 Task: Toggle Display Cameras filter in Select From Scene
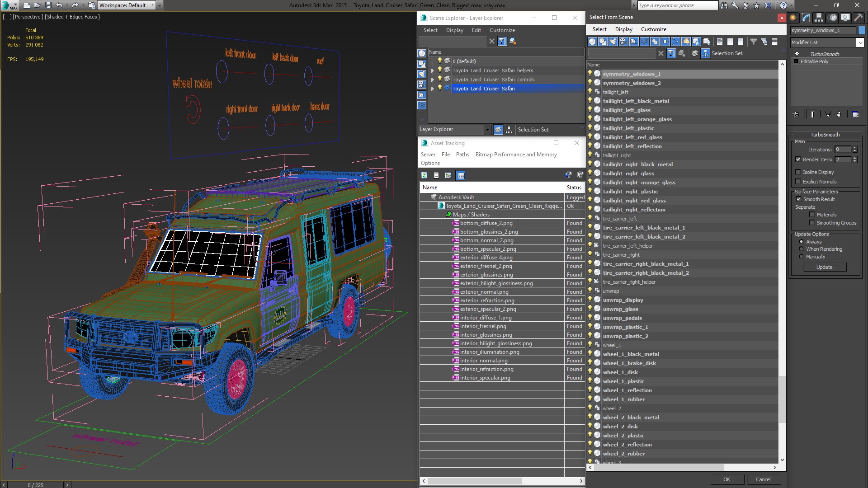point(623,42)
